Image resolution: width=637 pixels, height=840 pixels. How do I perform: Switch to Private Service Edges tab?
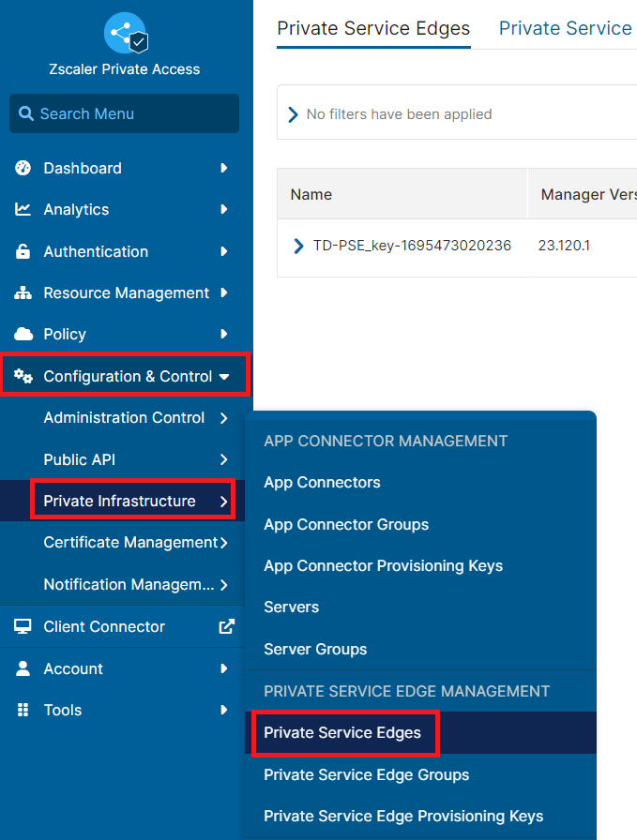point(373,28)
